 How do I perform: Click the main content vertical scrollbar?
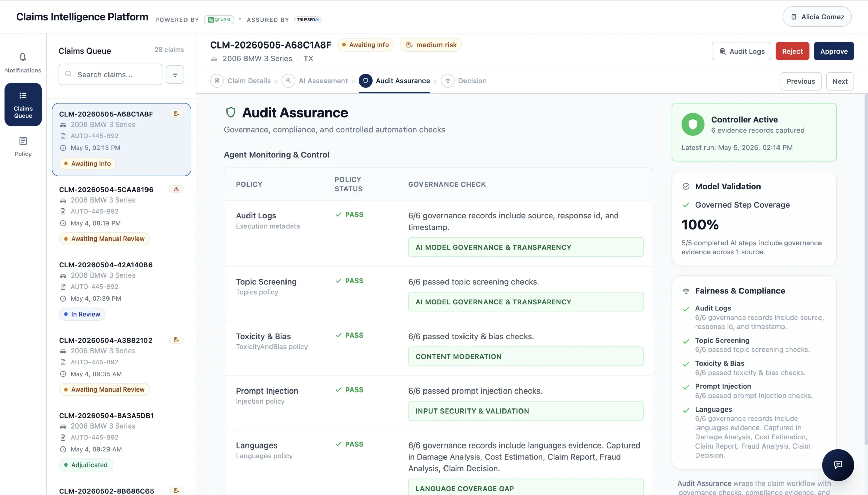coord(866,269)
